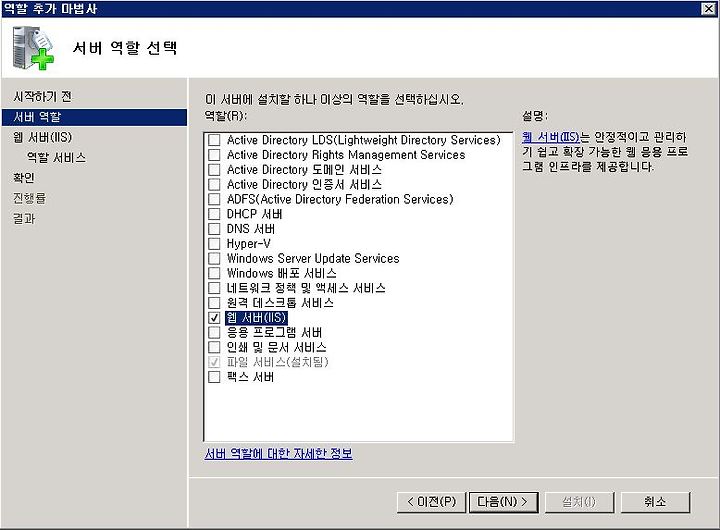Viewport: 720px width, 530px height.
Task: Enable 네트워크 정책 및 액세스 서비스 checkbox
Action: pyautogui.click(x=214, y=288)
